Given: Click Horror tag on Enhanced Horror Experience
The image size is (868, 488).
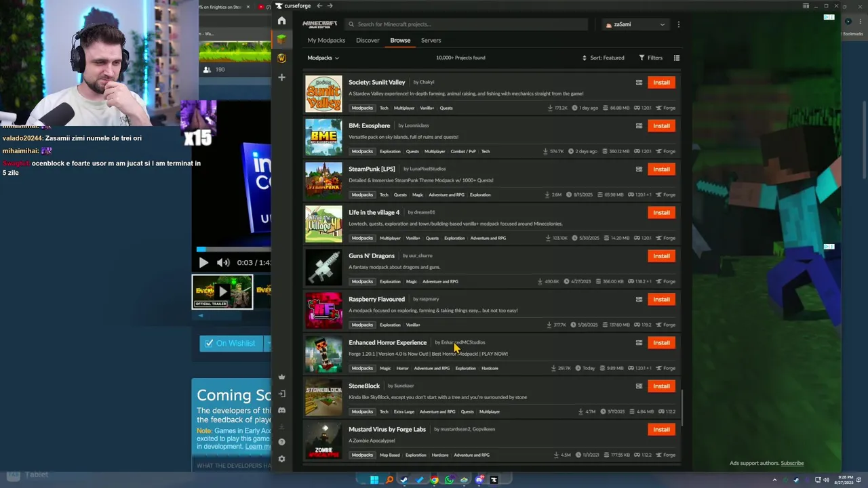Looking at the screenshot, I should coord(402,368).
